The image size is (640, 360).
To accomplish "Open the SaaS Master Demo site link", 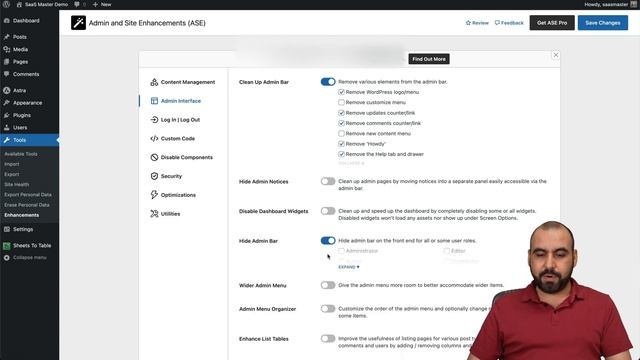I will pos(42,4).
